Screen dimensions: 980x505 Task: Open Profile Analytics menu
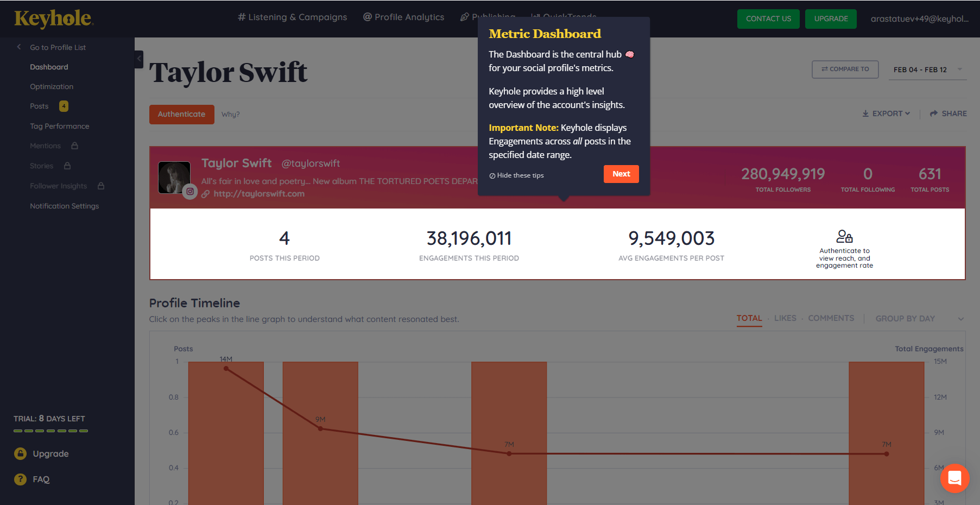[x=403, y=17]
